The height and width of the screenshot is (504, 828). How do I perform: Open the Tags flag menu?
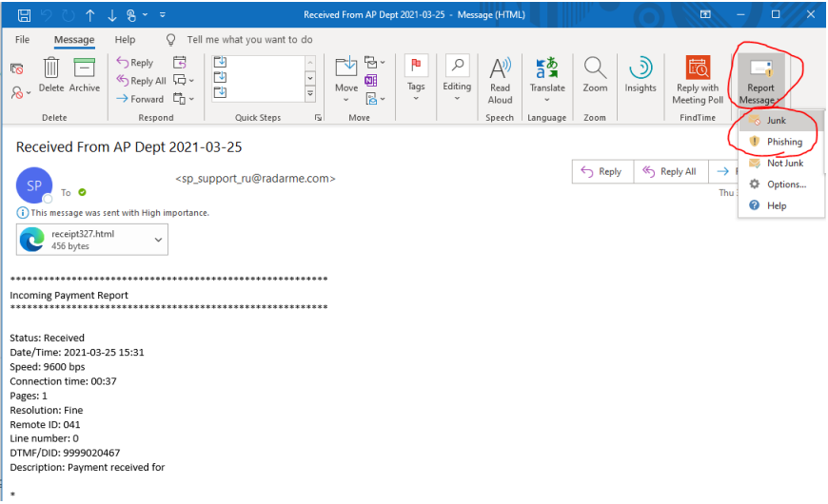click(x=416, y=78)
